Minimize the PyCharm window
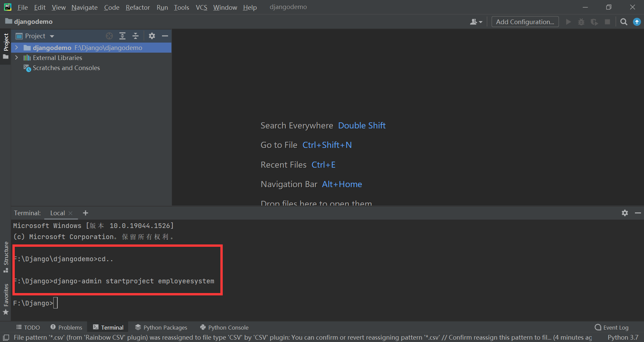Viewport: 644px width, 342px height. [585, 7]
